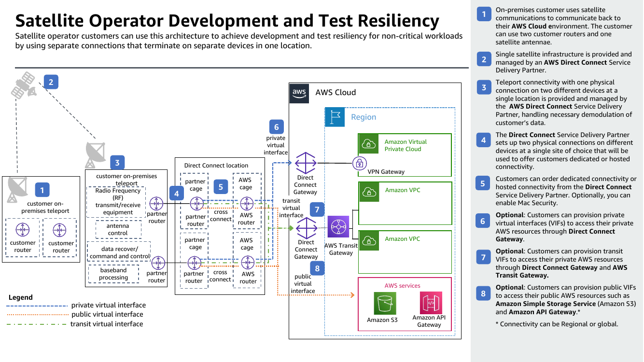Image resolution: width=644 pixels, height=362 pixels.
Task: Select the upper partner cage router icon
Action: (x=196, y=204)
